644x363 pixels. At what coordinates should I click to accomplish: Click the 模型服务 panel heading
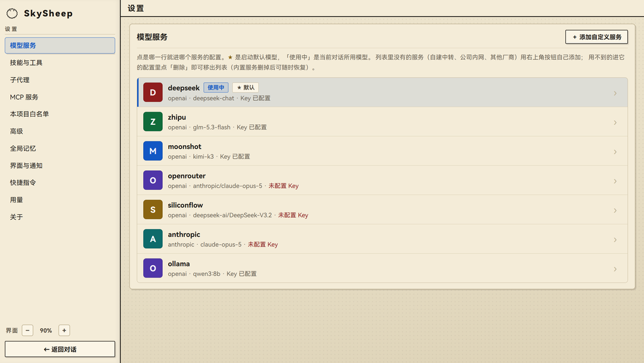152,37
